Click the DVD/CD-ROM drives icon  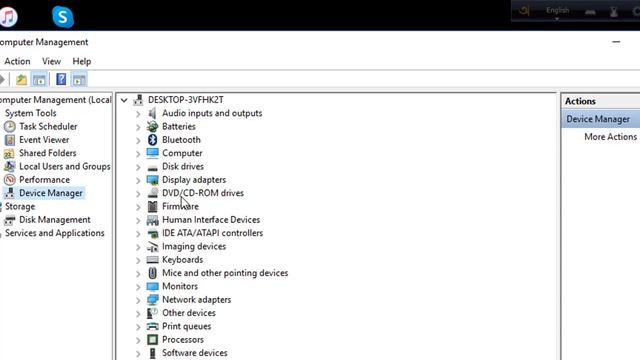(152, 193)
